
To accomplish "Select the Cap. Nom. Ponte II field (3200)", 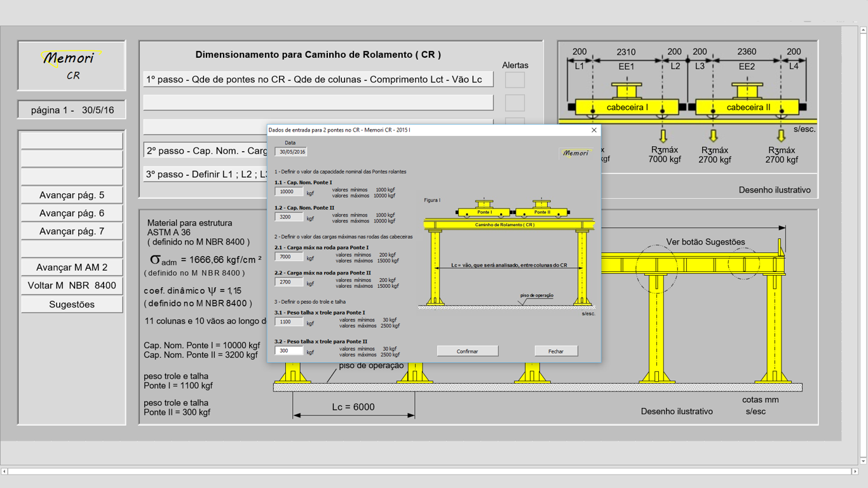I will click(288, 217).
